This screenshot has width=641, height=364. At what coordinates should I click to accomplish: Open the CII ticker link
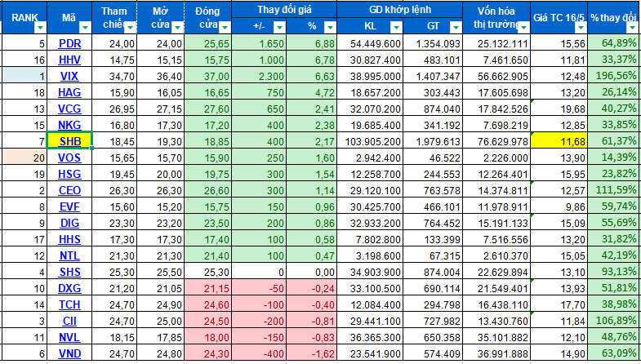click(69, 321)
